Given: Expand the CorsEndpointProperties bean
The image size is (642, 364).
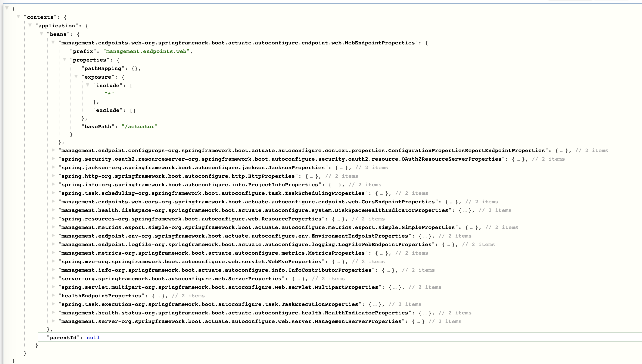Looking at the screenshot, I should (53, 201).
